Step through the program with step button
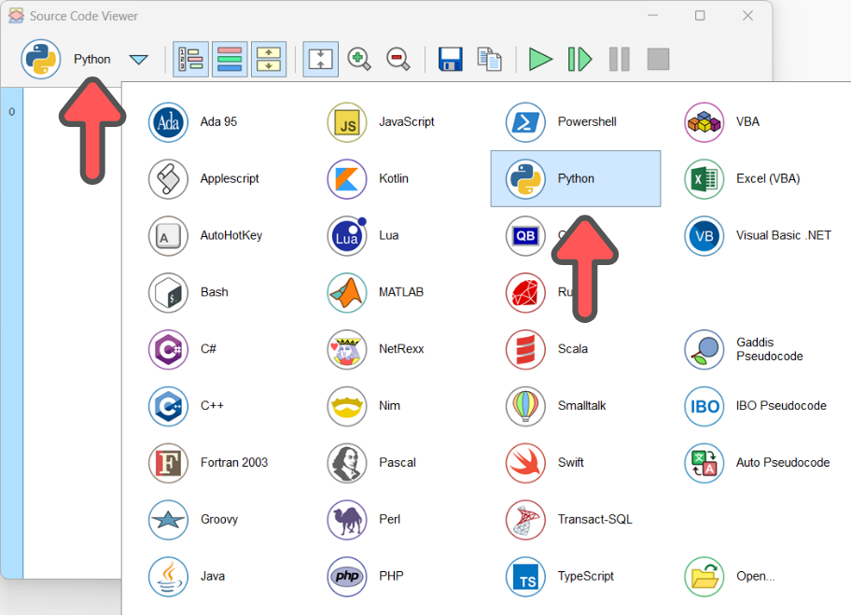851x616 pixels. click(x=579, y=59)
